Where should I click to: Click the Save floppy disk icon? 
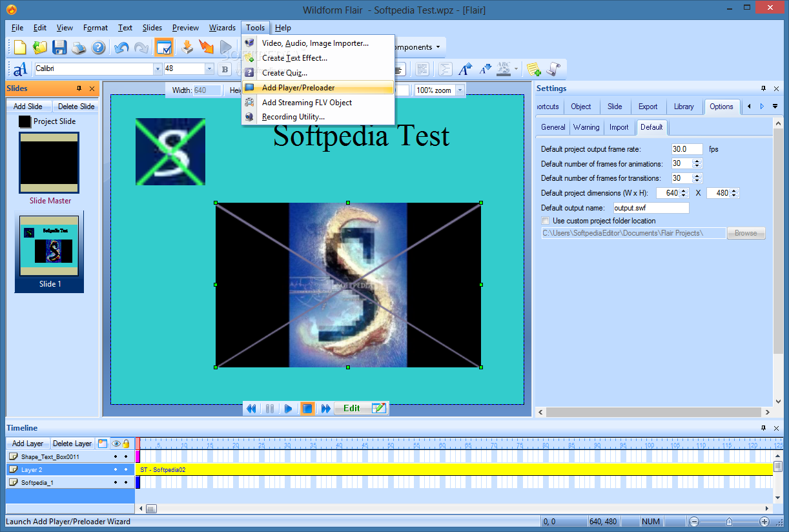59,47
